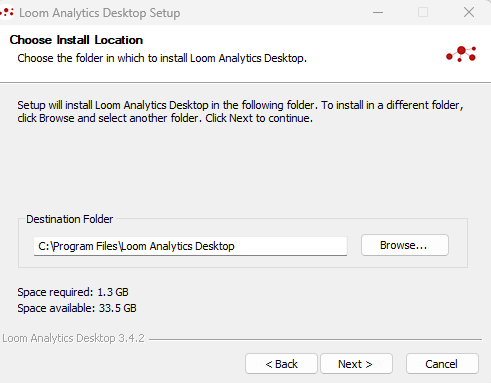Minimize the setup window

click(378, 13)
